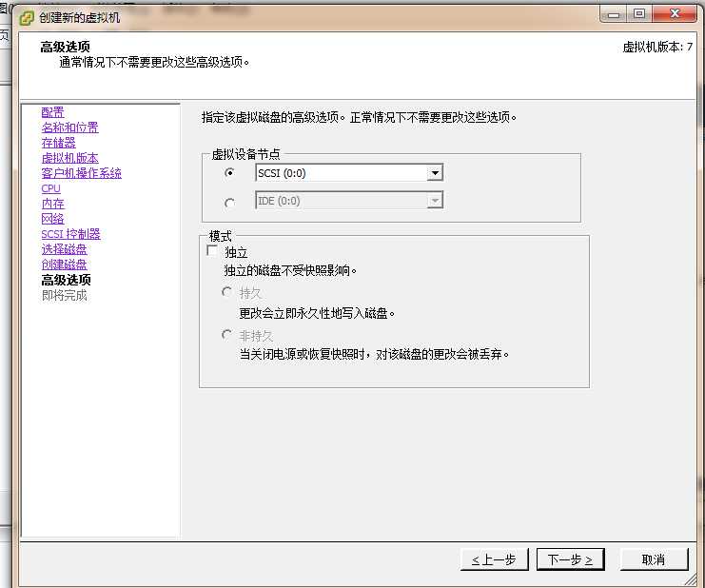Maximize the 创建新的虚拟机 window

point(639,14)
